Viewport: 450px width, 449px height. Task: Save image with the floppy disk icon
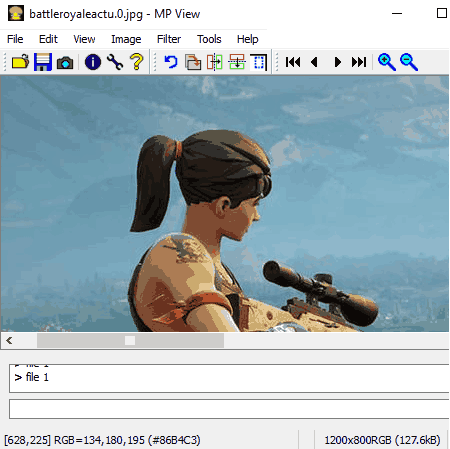[43, 62]
